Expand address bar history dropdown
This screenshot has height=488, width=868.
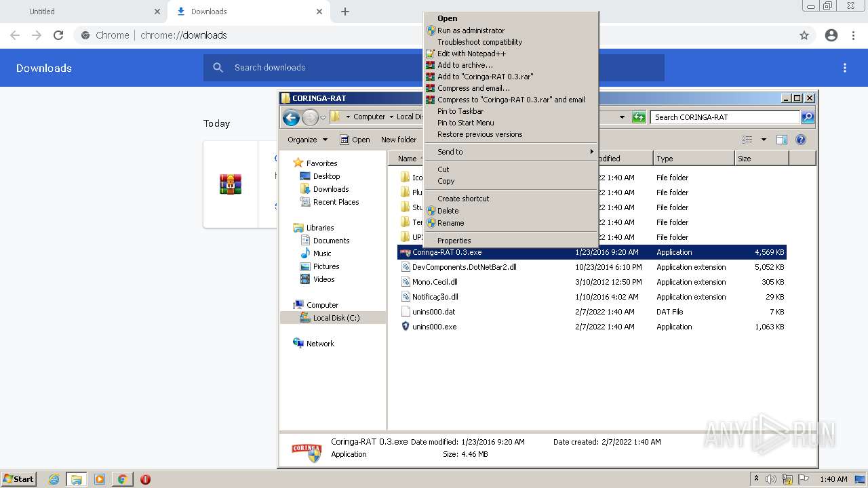[x=622, y=117]
